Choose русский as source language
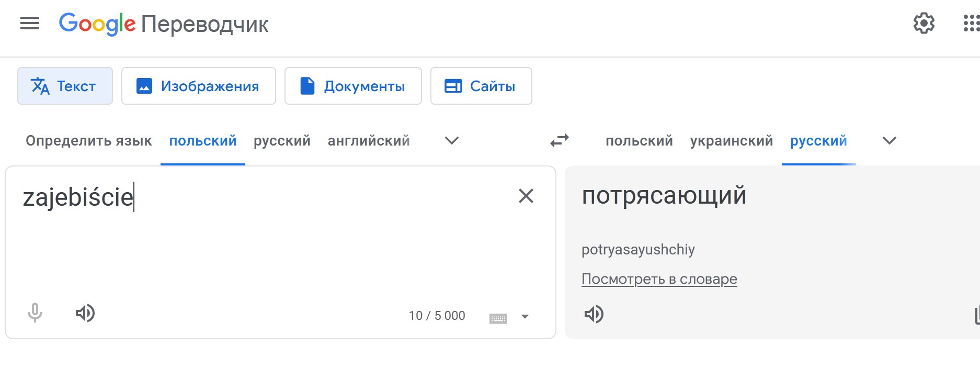This screenshot has width=980, height=367. click(x=282, y=141)
